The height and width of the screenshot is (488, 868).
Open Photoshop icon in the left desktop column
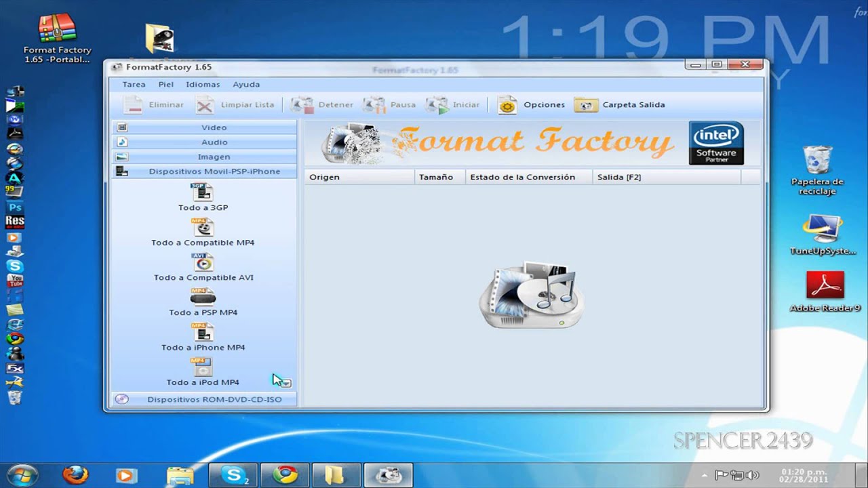coord(15,207)
